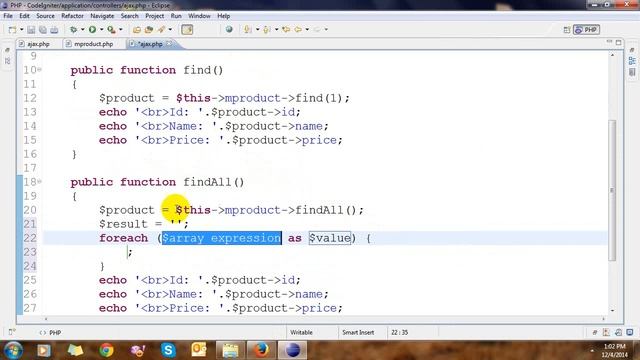The width and height of the screenshot is (640, 360).
Task: Open the Run menu
Action: click(176, 16)
